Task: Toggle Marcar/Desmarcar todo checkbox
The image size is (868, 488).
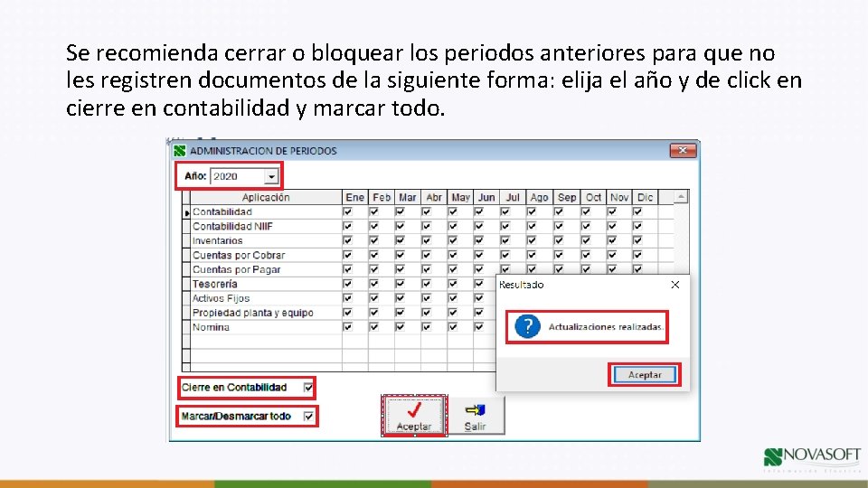Action: 308,416
